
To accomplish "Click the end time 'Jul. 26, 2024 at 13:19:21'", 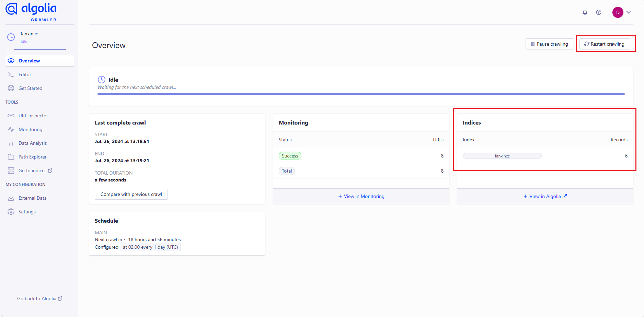I will [x=122, y=161].
